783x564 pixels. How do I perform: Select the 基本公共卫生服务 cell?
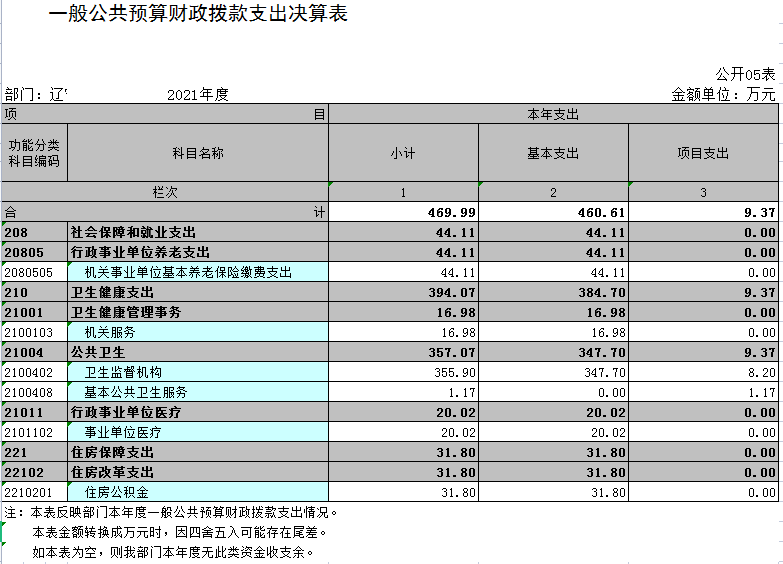[x=198, y=392]
